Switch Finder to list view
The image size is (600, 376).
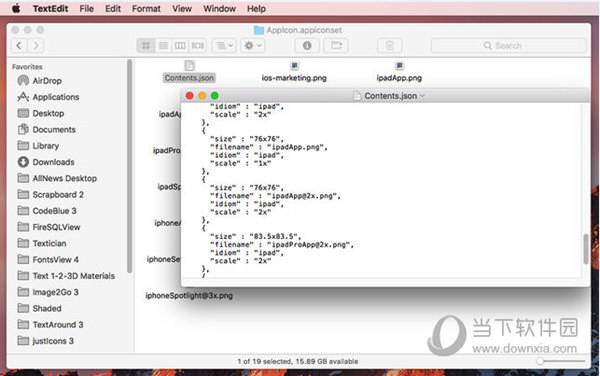coord(163,46)
